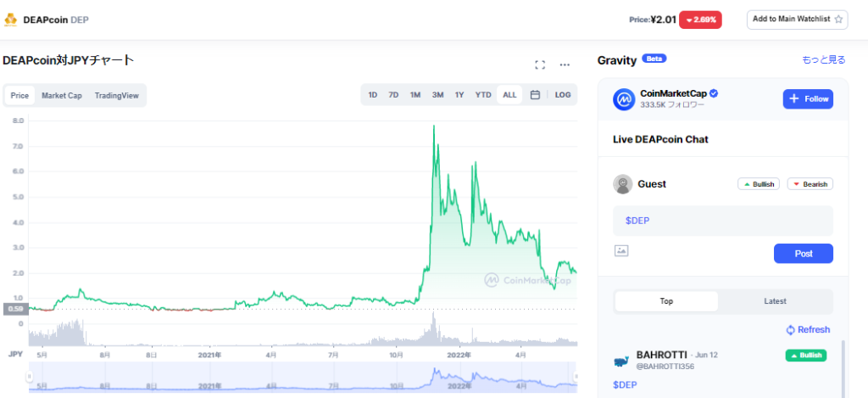Image resolution: width=868 pixels, height=398 pixels.
Task: Select Bullish sentiment for post
Action: [759, 184]
